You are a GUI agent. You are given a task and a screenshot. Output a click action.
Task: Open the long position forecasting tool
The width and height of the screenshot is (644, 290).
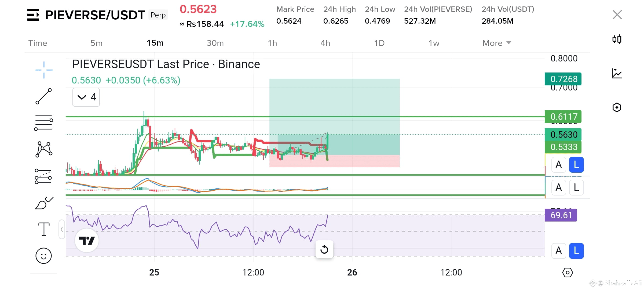tap(43, 176)
